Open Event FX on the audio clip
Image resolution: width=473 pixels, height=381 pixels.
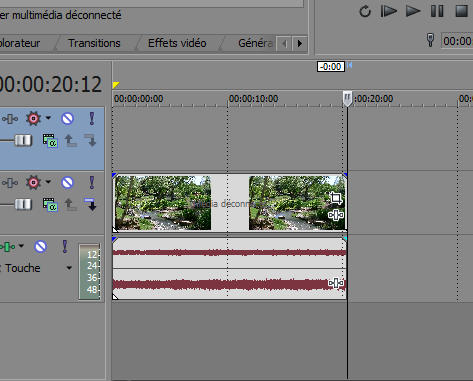click(x=336, y=283)
